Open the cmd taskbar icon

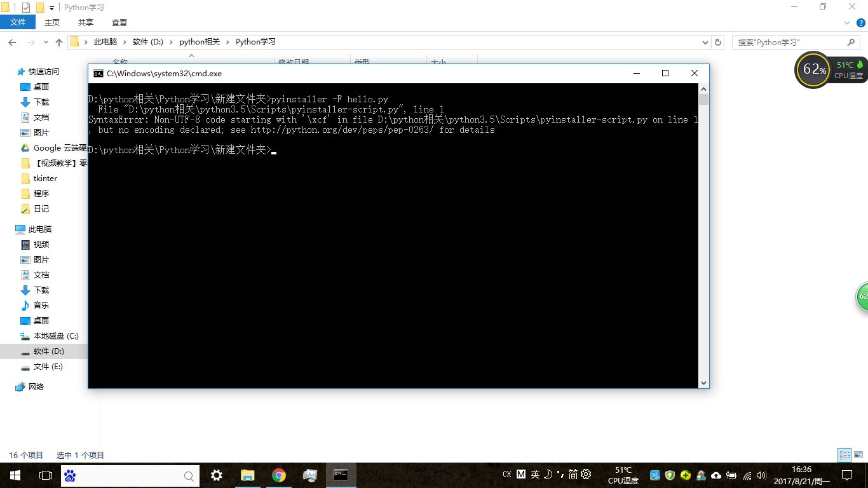[x=341, y=475]
